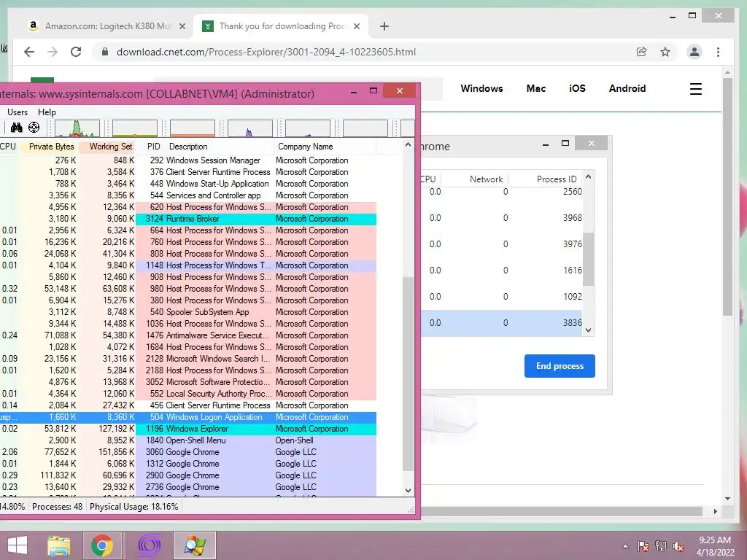Select Google Chrome process PID 3060

pos(188,452)
